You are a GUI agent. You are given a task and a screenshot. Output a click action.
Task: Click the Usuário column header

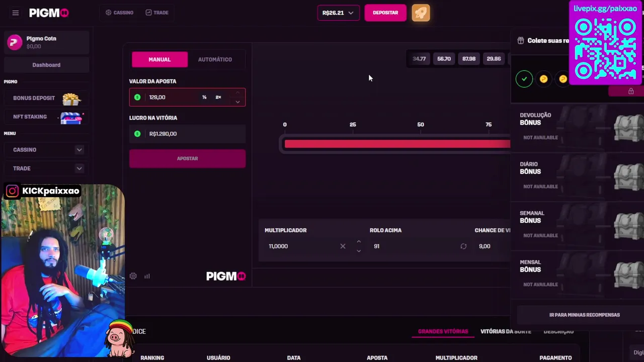[x=218, y=358]
